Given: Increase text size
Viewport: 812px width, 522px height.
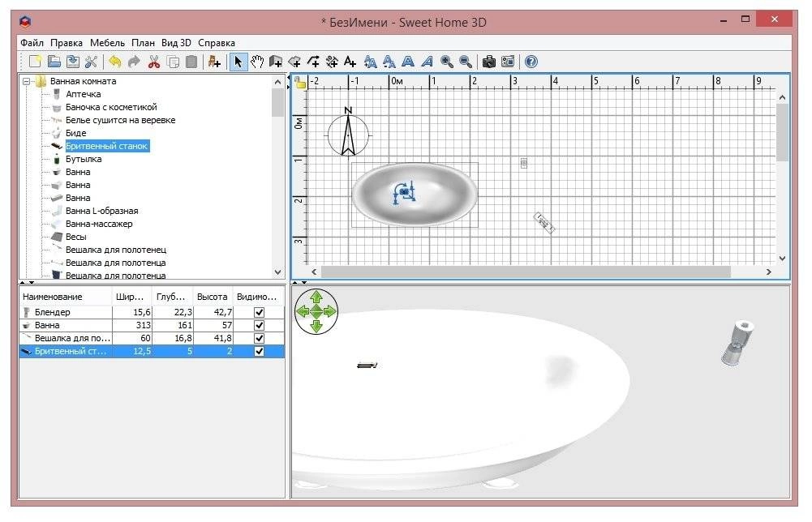Looking at the screenshot, I should [370, 62].
